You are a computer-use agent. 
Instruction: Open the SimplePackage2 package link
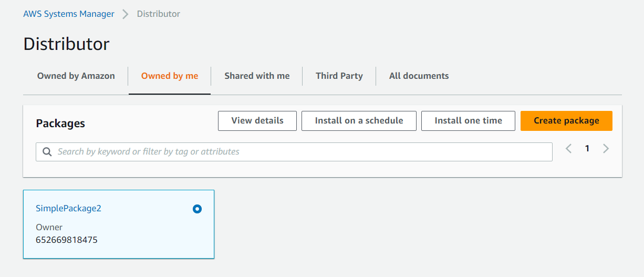click(x=68, y=208)
